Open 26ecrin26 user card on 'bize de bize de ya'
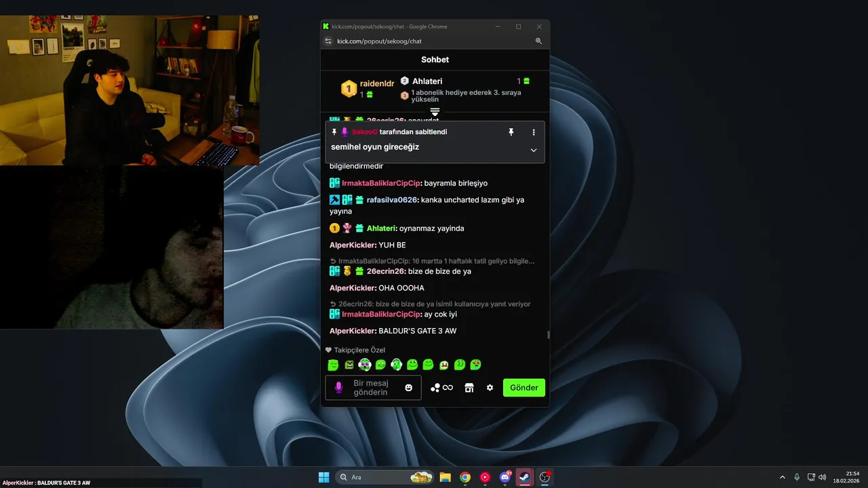The width and height of the screenshot is (868, 488). (x=386, y=271)
